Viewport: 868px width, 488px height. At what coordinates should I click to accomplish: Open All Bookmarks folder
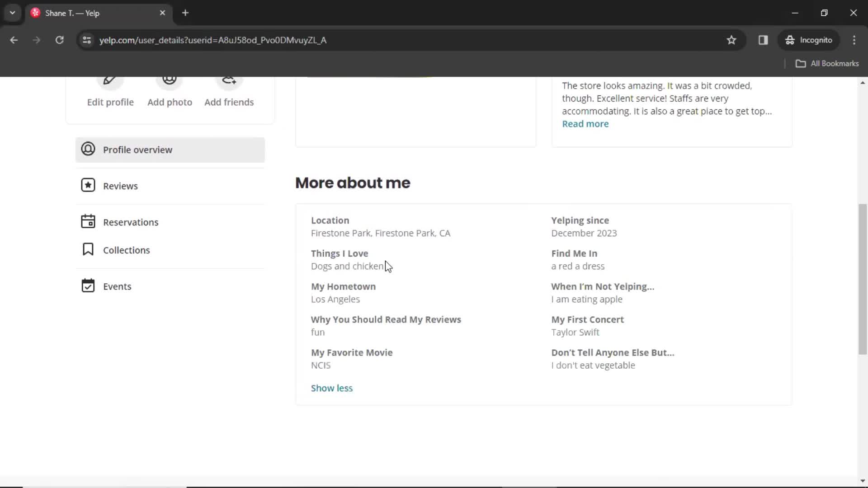[827, 64]
